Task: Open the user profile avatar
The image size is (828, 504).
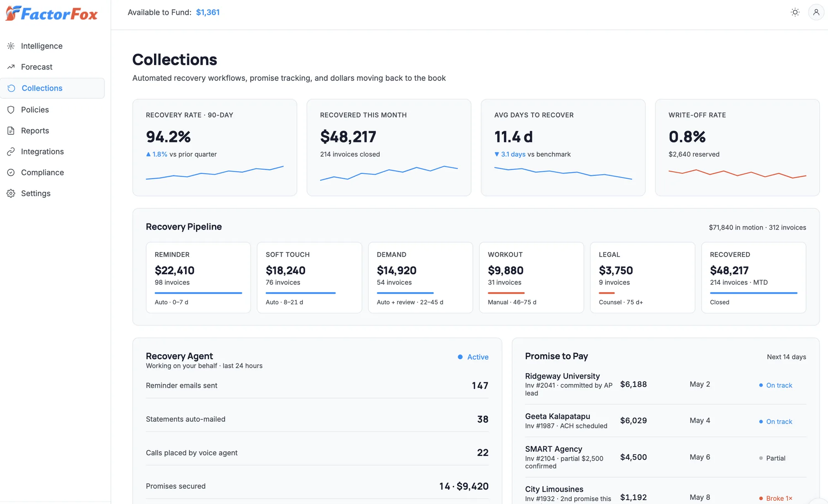Action: point(816,12)
